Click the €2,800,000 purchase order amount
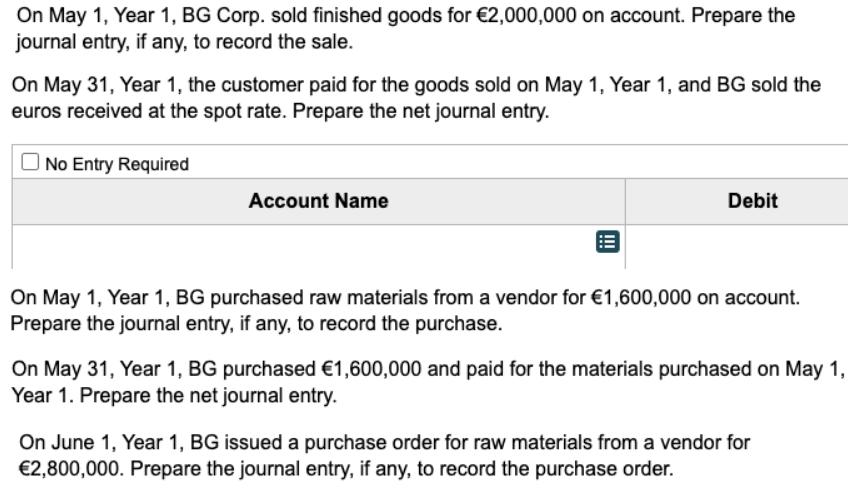 [71, 469]
